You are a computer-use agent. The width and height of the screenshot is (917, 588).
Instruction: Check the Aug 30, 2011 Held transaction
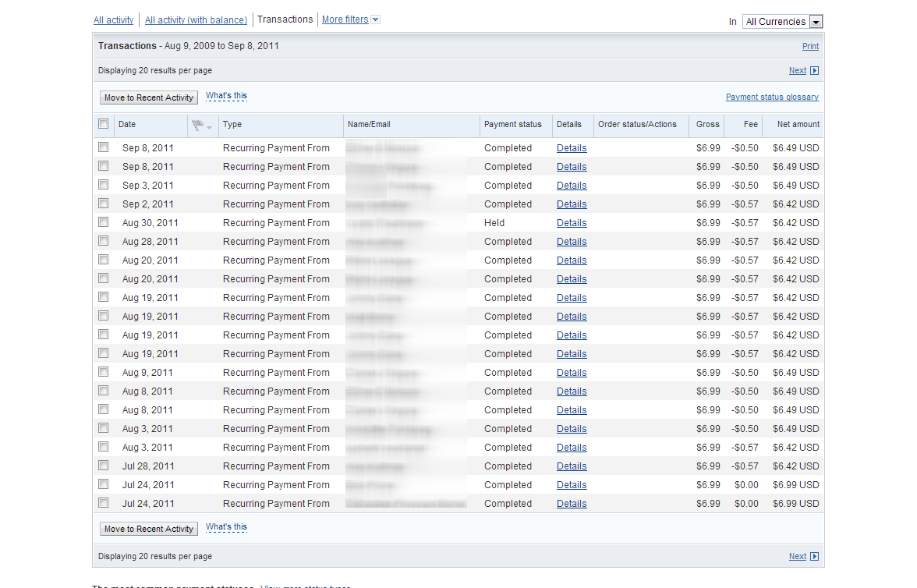[104, 221]
